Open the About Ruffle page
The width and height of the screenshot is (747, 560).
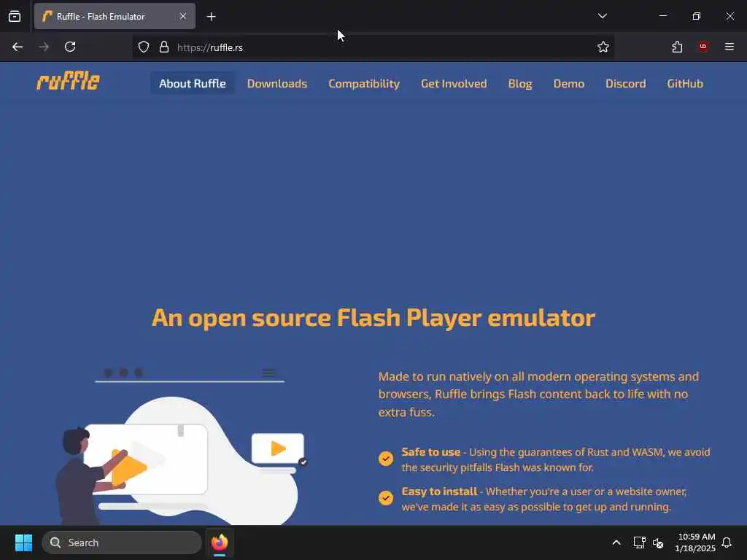pos(193,83)
